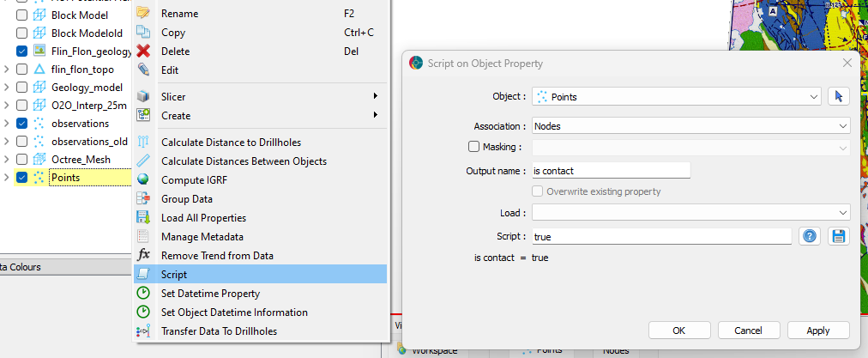The height and width of the screenshot is (358, 868).
Task: Check the Geology_model checkbox
Action: coord(22,88)
